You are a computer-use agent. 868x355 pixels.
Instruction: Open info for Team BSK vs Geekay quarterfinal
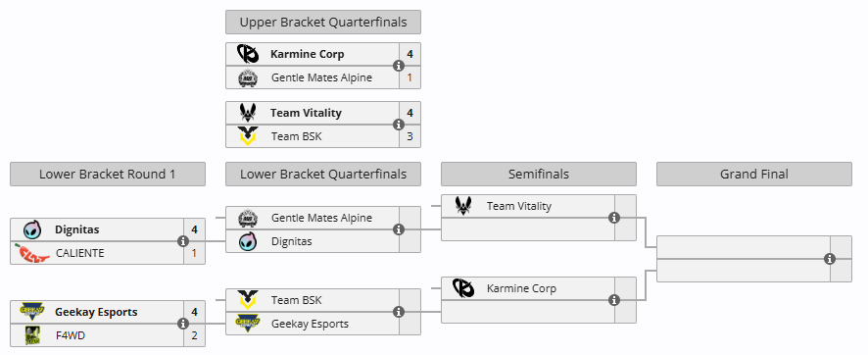398,312
